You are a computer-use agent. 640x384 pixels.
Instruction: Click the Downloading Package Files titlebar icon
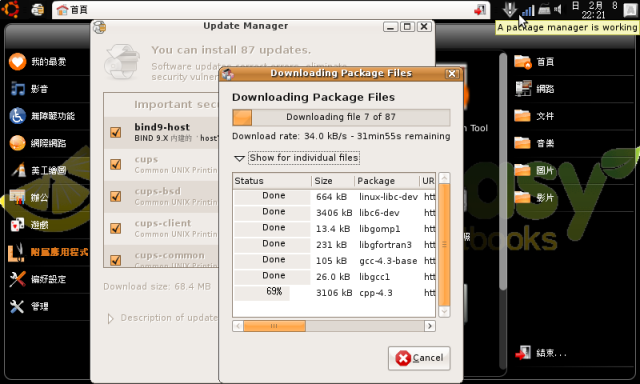click(227, 74)
